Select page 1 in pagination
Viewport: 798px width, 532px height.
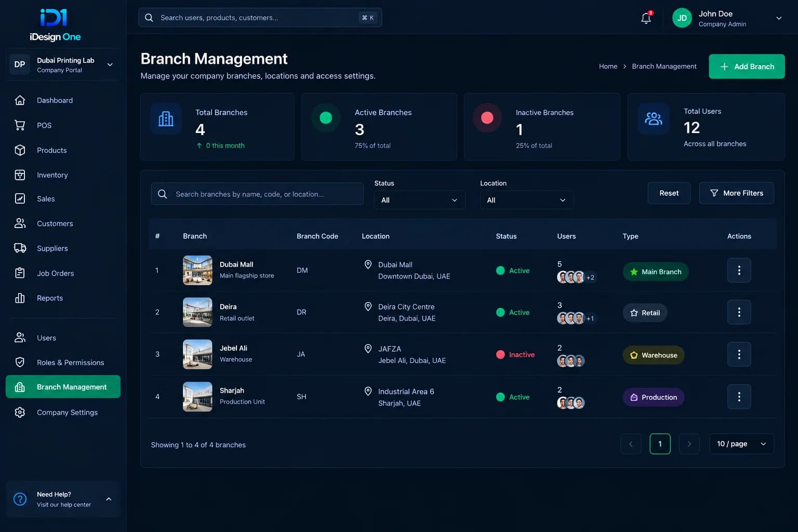[x=660, y=444]
